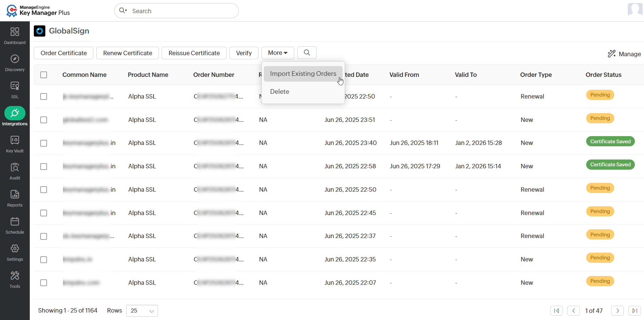Open Reports from the sidebar

[x=15, y=194]
